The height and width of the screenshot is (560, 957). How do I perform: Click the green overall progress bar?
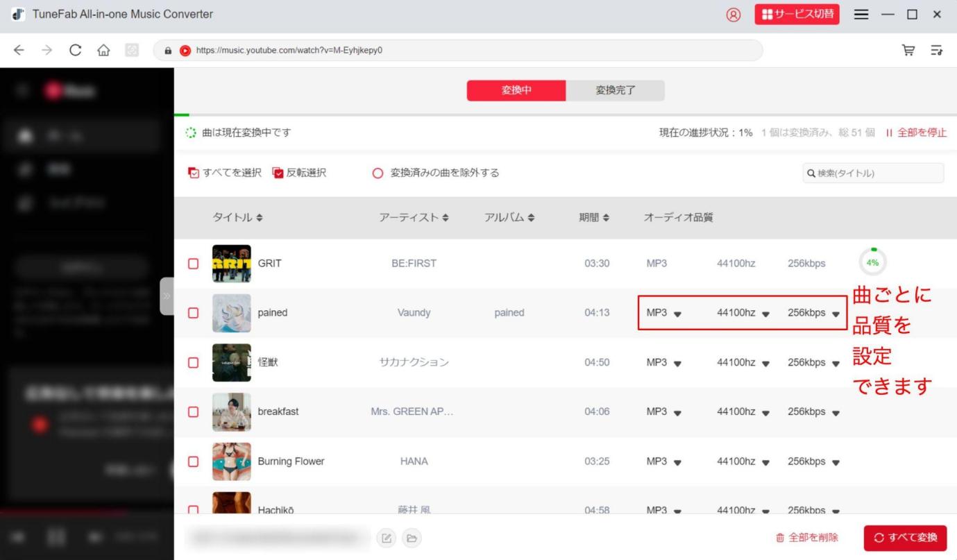tap(181, 114)
